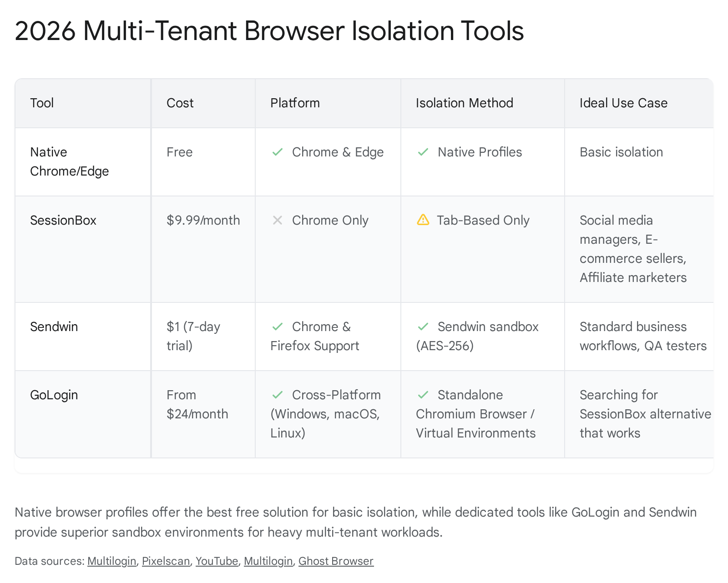This screenshot has height=583, width=728.
Task: Click the gray X icon beside Chrome Only
Action: 278,220
